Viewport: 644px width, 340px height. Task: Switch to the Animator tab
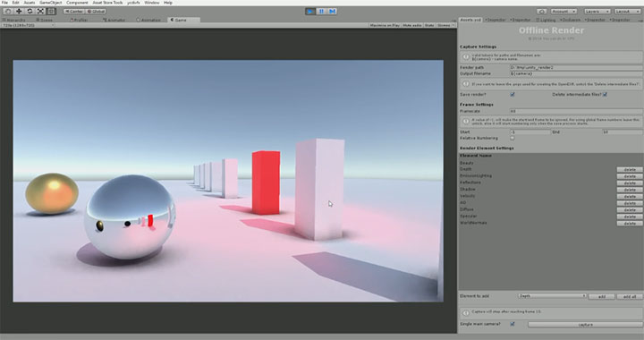(x=114, y=20)
